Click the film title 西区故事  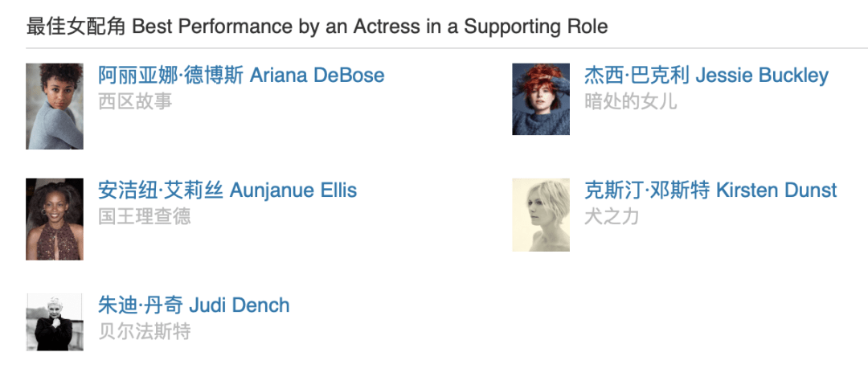135,101
